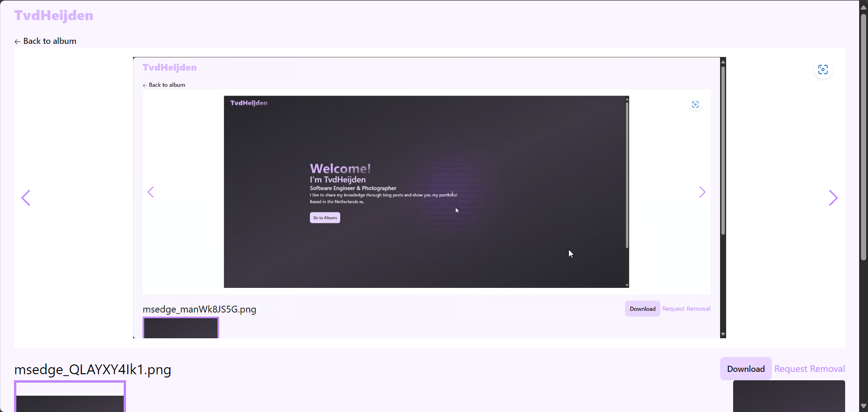Viewport: 868px width, 412px height.
Task: Click the small Request Removal text inside the preview
Action: [x=686, y=309]
